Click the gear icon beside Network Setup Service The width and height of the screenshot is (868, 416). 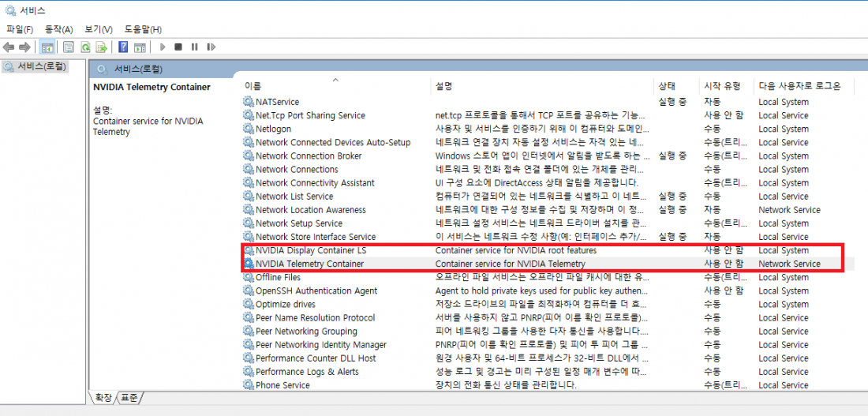coord(248,223)
